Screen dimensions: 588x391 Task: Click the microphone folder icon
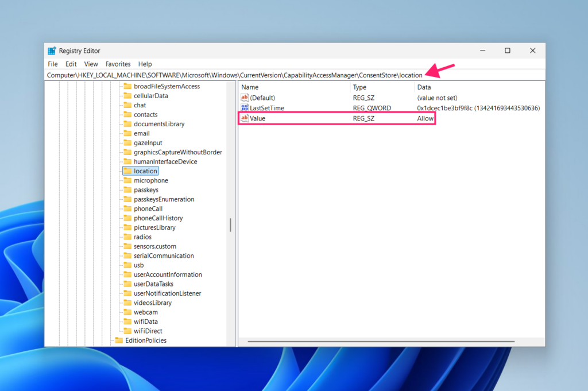click(x=127, y=180)
